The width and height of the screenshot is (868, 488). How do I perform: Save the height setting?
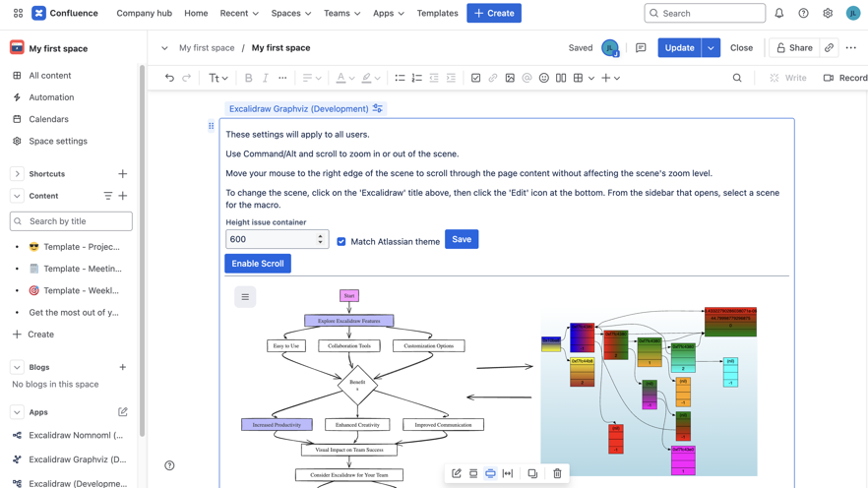pos(462,240)
